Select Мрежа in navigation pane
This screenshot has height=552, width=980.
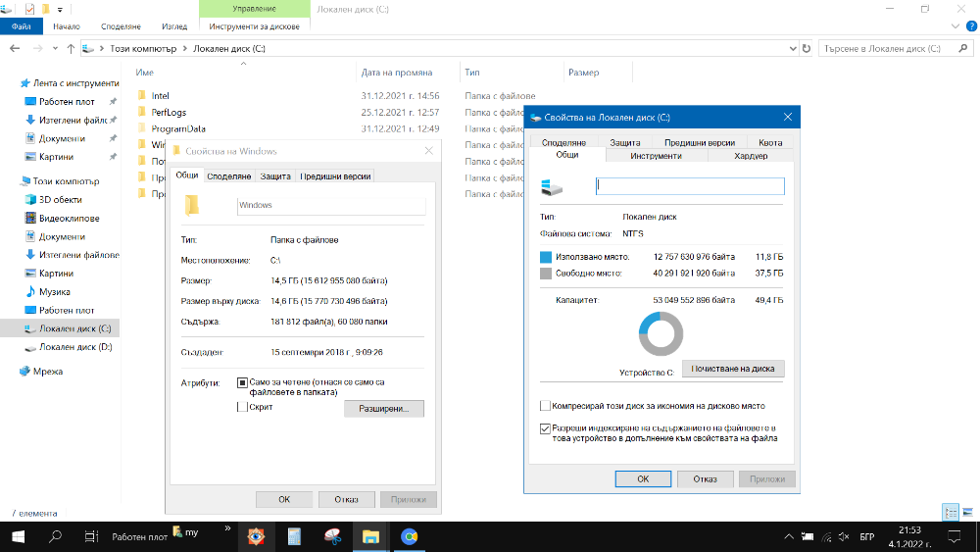coord(47,372)
